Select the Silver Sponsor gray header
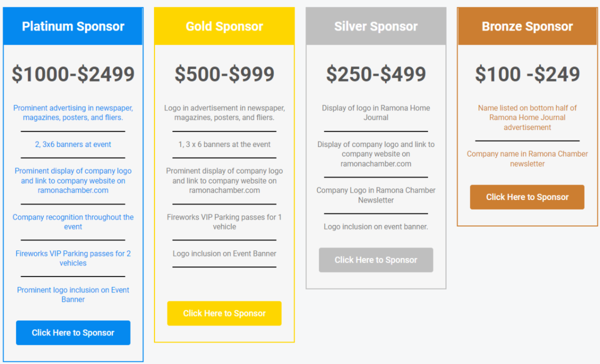600x364 pixels. pyautogui.click(x=376, y=26)
